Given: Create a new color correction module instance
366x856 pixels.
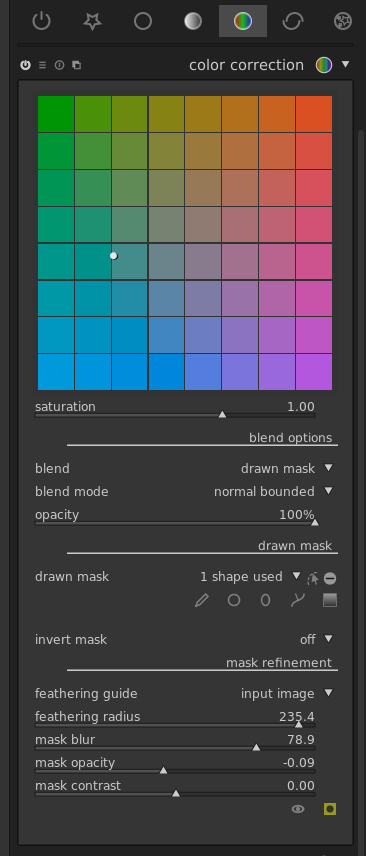Looking at the screenshot, I should tap(76, 66).
